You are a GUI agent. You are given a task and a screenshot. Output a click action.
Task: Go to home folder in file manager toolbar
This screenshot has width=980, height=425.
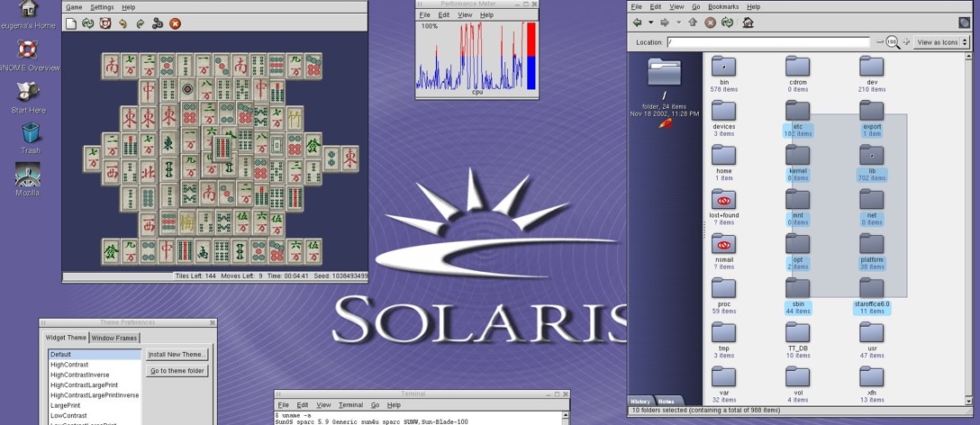tap(748, 23)
